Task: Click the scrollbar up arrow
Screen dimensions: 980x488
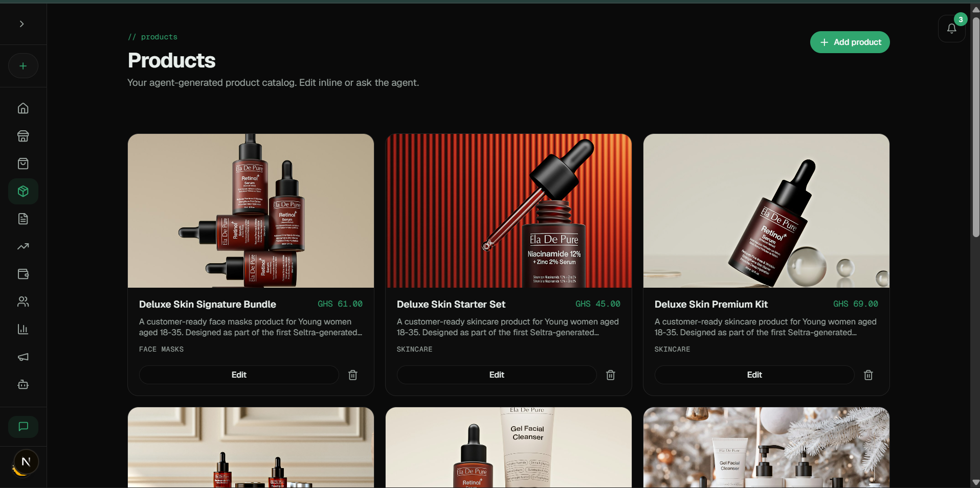Action: (976, 10)
